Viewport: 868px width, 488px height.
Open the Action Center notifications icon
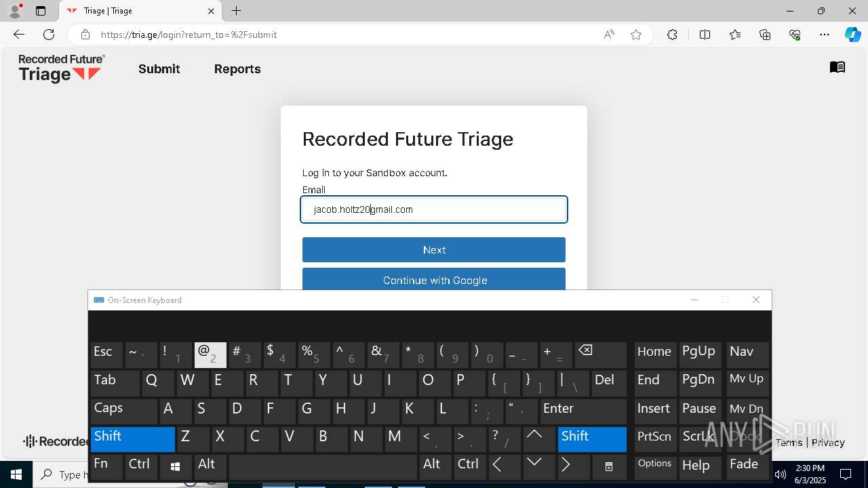point(846,474)
